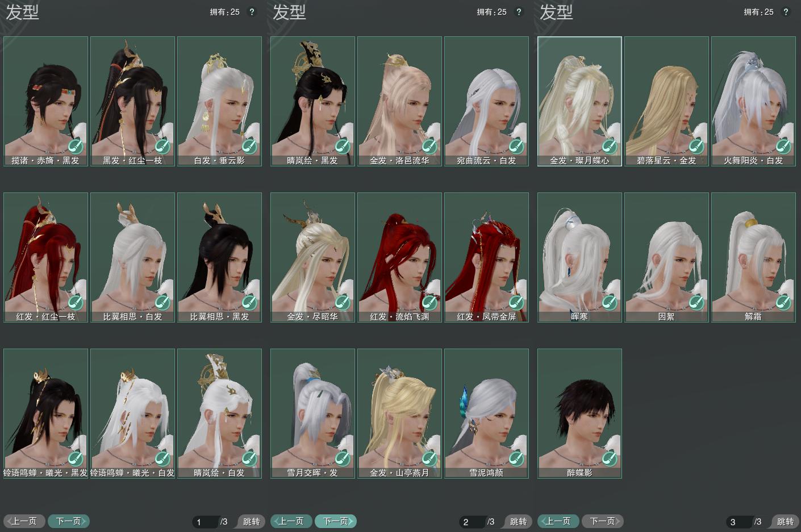Click 发型 title of page 2 panel

pos(289,12)
